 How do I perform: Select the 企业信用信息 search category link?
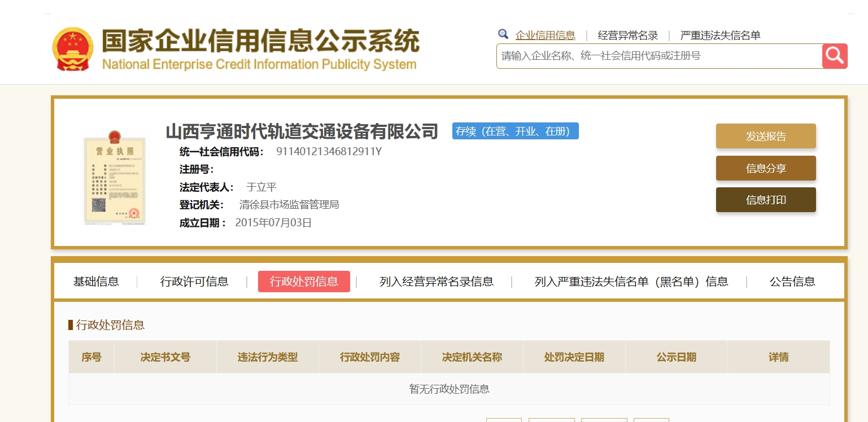click(x=545, y=36)
